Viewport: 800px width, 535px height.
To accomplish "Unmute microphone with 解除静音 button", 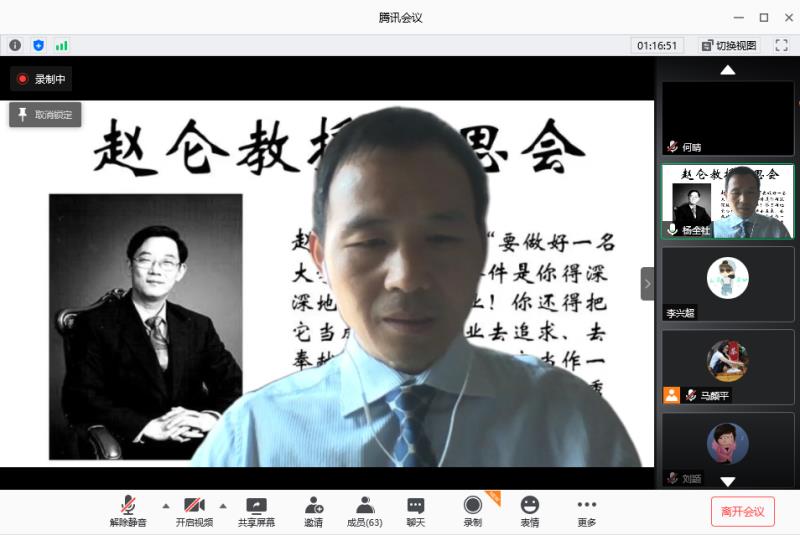I will pyautogui.click(x=128, y=511).
